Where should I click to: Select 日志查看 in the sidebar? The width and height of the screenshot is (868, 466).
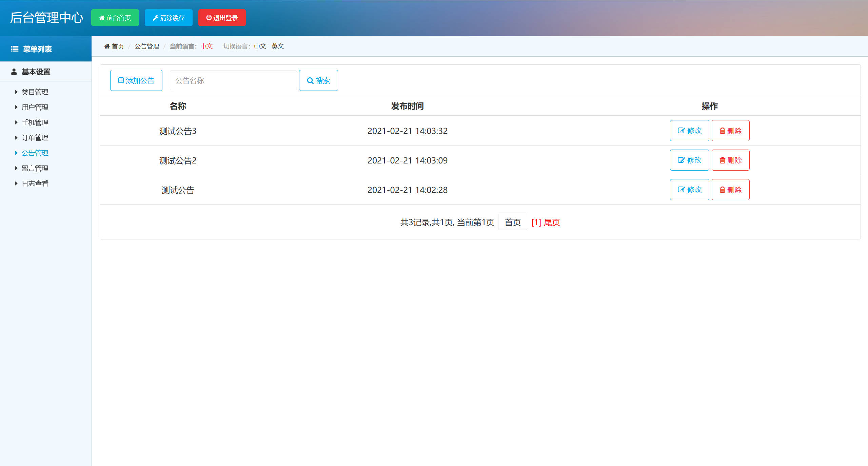coord(35,183)
